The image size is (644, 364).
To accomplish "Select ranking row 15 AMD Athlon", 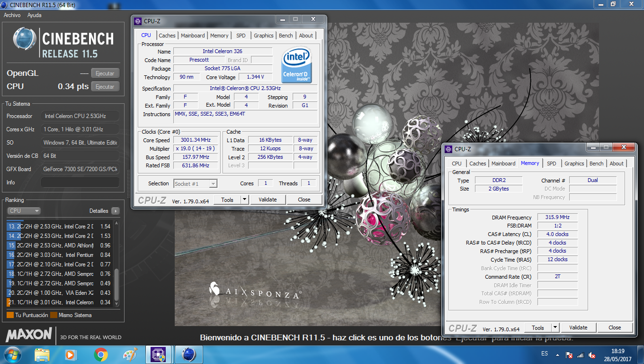I will click(59, 246).
